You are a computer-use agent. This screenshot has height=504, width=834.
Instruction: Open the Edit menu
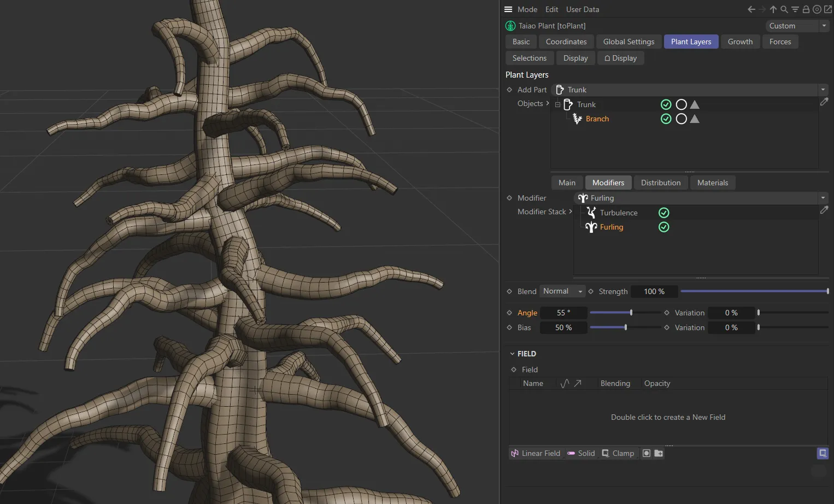[551, 9]
